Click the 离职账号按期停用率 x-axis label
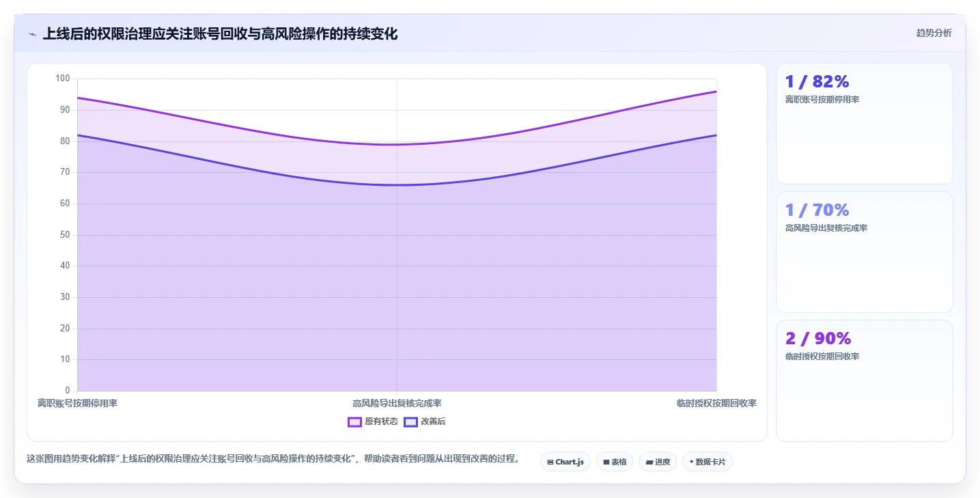Screen dimensions: 980x498 coord(77,403)
